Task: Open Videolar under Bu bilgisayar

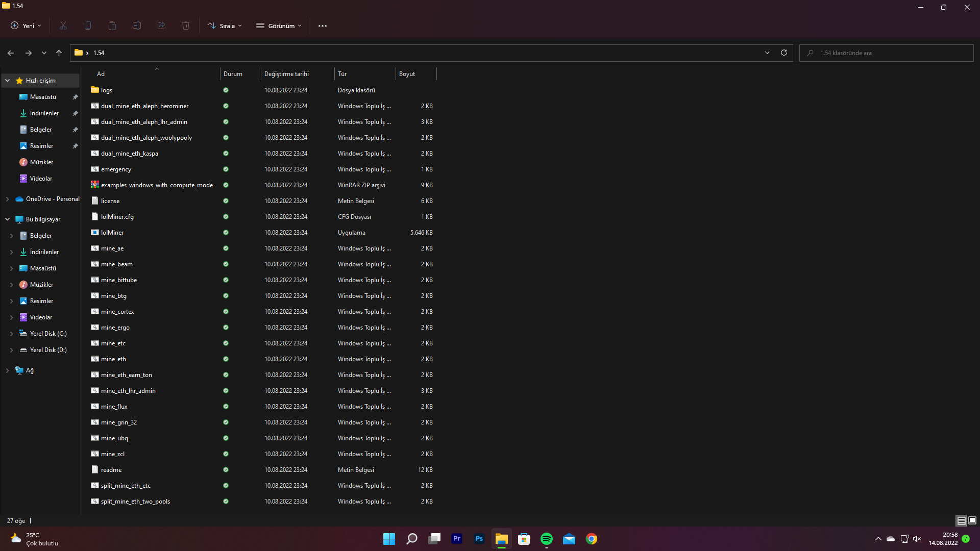Action: point(41,317)
